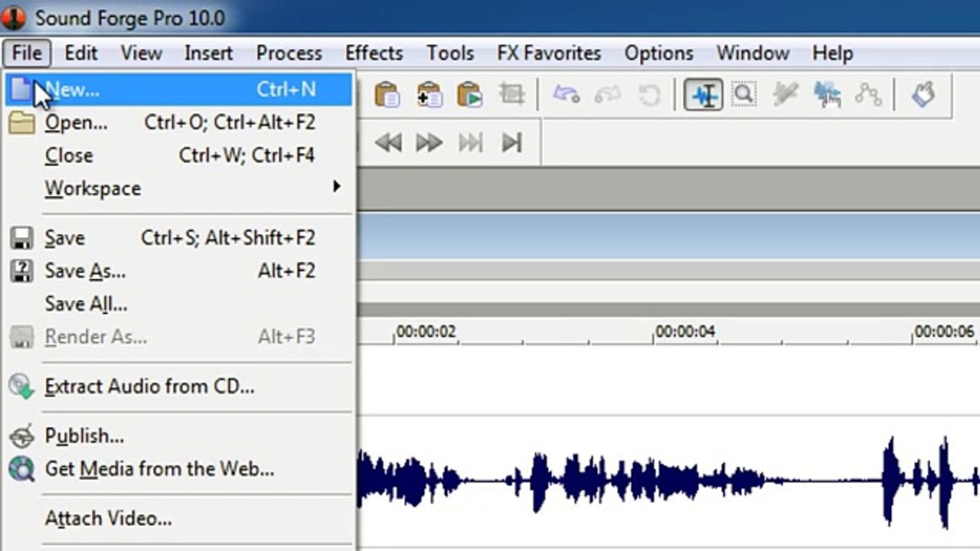980x551 pixels.
Task: Click the audio waveform in data window
Action: click(668, 482)
